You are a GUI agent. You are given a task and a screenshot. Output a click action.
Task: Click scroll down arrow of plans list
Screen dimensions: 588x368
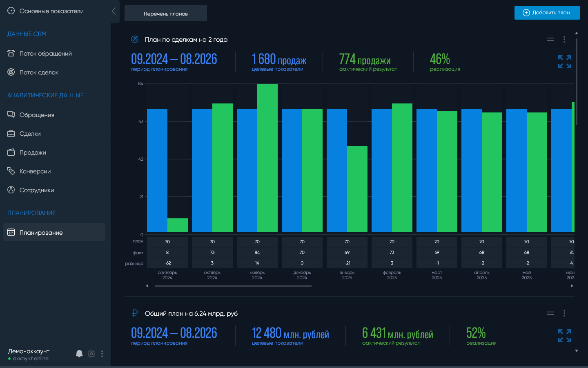coord(577,351)
